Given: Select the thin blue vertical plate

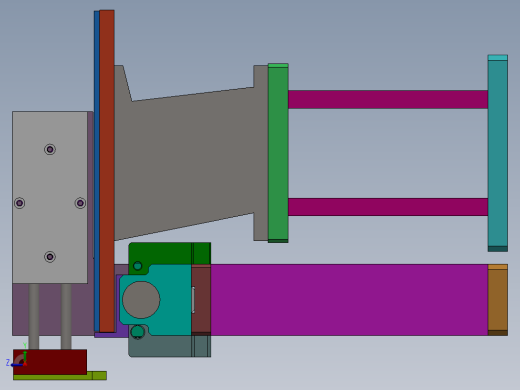Looking at the screenshot, I should (97, 171).
